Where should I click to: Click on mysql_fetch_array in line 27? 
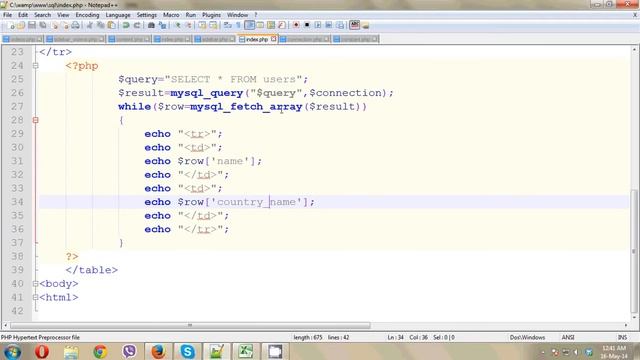tap(246, 107)
